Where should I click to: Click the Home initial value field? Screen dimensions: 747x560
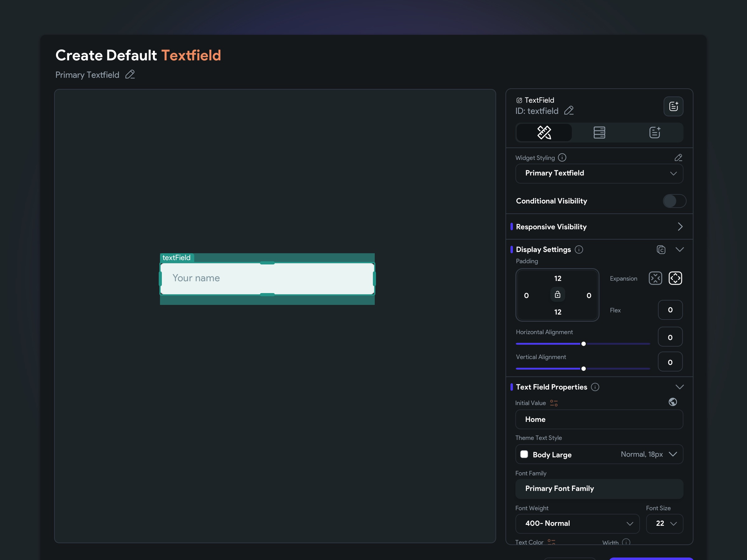[599, 419]
